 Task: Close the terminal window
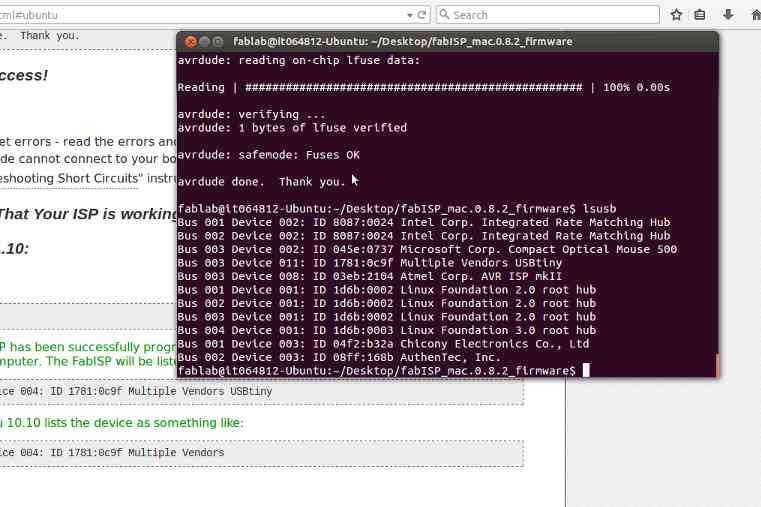tap(191, 42)
